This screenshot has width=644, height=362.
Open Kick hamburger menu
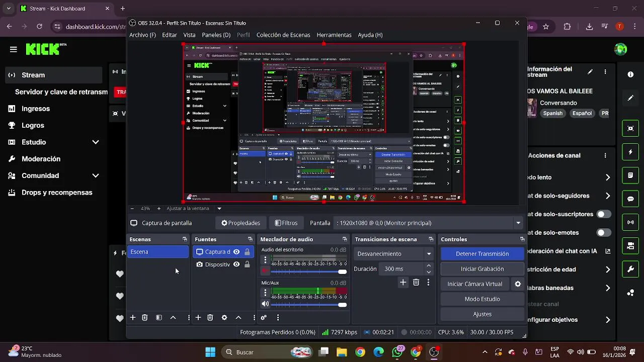click(14, 49)
